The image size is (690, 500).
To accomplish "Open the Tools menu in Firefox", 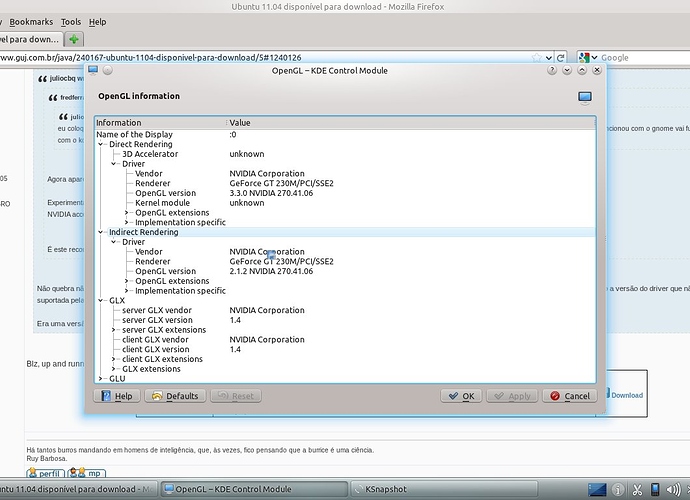I will [71, 22].
